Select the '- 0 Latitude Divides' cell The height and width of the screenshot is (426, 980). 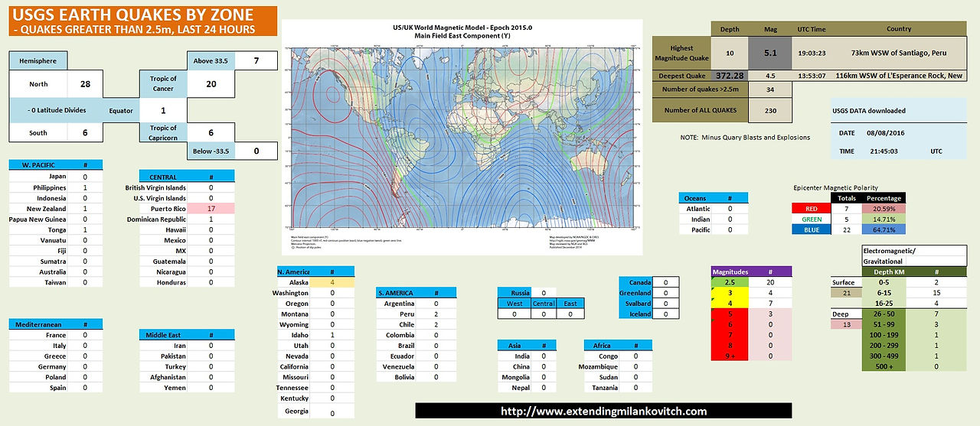(x=55, y=109)
